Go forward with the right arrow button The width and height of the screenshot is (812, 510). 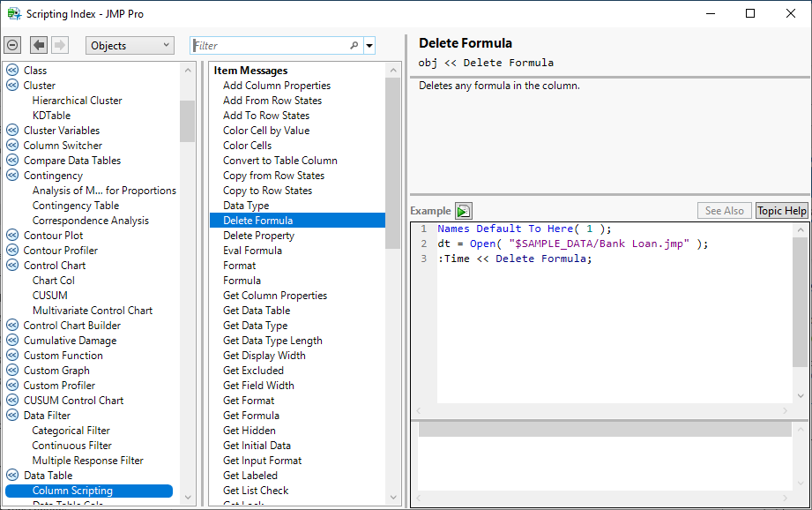[x=60, y=45]
